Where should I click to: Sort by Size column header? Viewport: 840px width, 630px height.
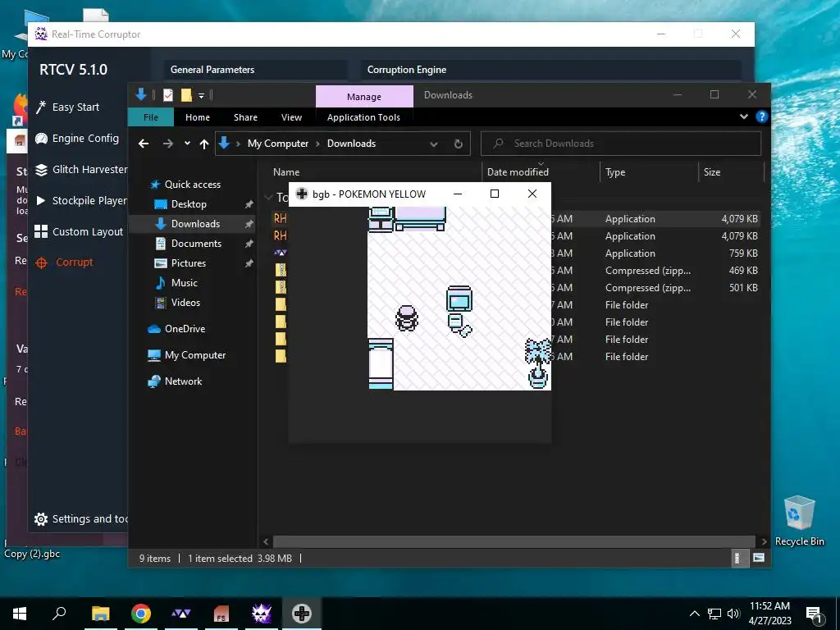pyautogui.click(x=711, y=172)
